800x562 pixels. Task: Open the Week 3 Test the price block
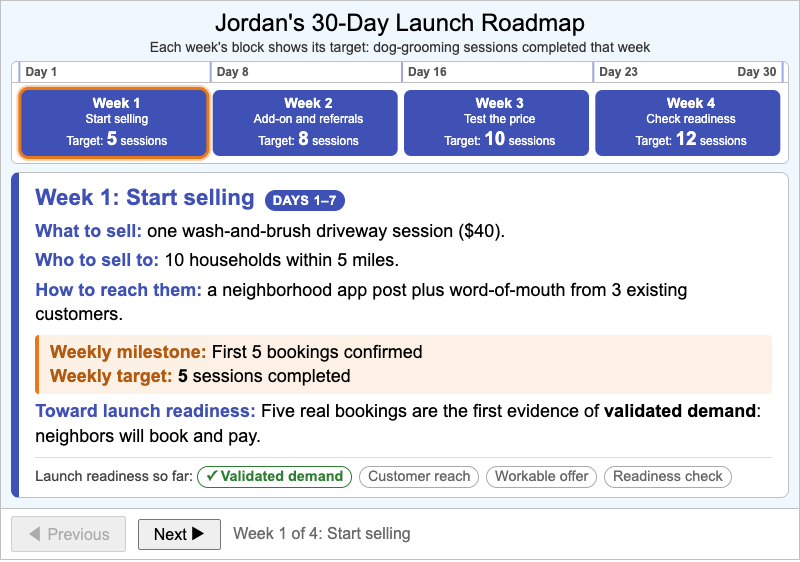[496, 123]
